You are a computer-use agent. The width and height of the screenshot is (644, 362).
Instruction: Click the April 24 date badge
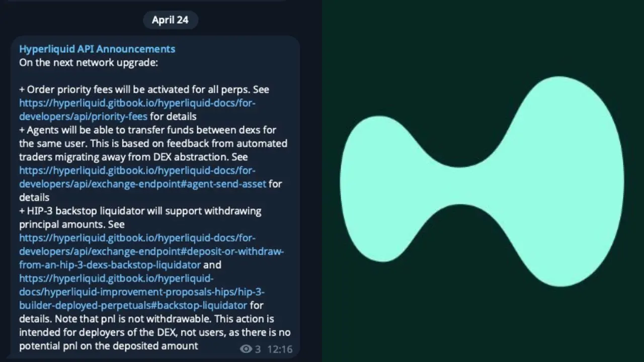pyautogui.click(x=170, y=20)
